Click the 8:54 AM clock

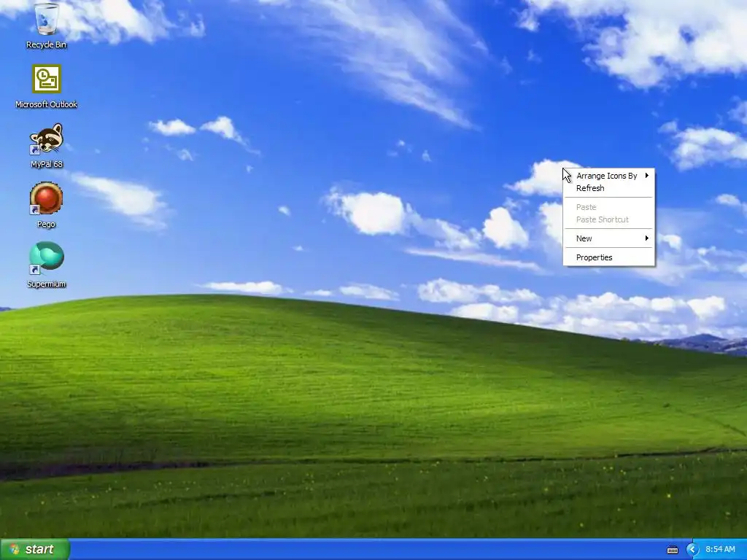pyautogui.click(x=720, y=550)
